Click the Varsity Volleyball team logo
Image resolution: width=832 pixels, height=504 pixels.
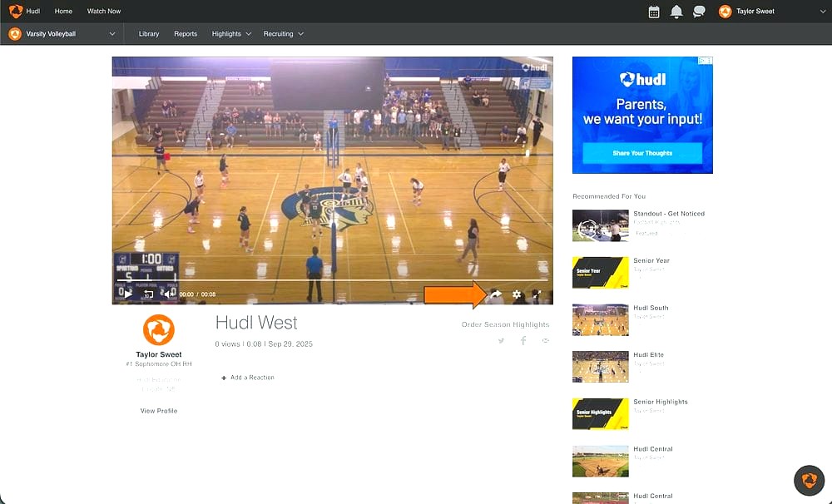click(x=15, y=34)
